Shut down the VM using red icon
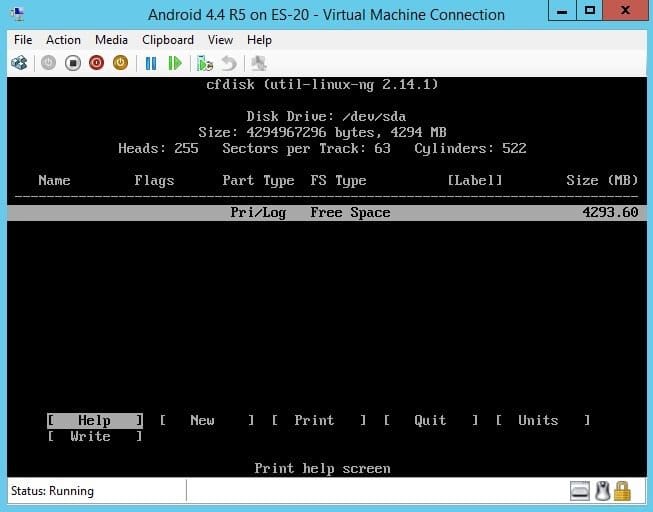The width and height of the screenshot is (653, 512). pyautogui.click(x=97, y=63)
